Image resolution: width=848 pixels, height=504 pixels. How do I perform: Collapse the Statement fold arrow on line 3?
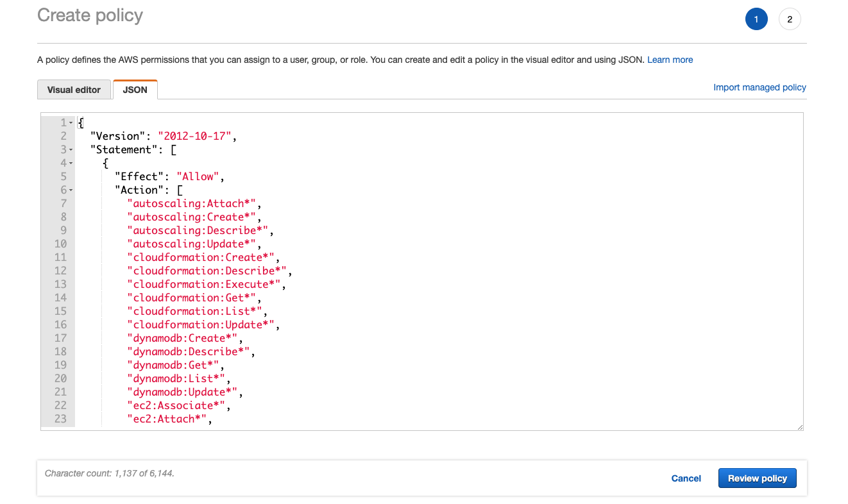71,149
